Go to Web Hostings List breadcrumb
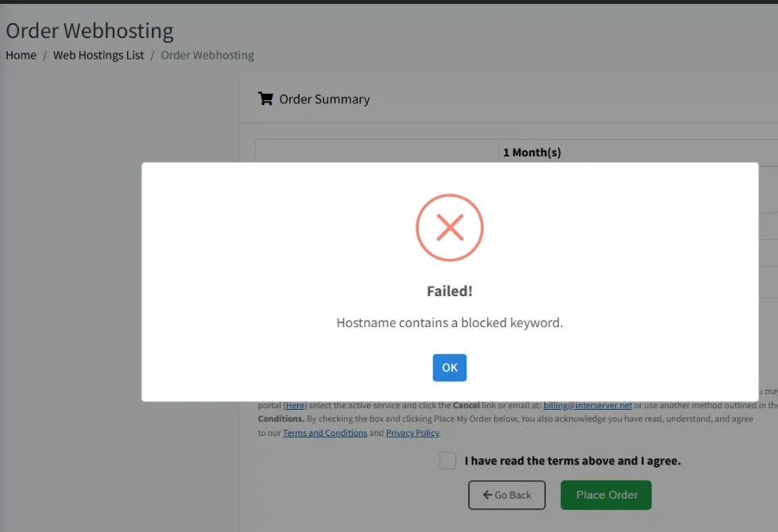The height and width of the screenshot is (532, 778). (99, 55)
